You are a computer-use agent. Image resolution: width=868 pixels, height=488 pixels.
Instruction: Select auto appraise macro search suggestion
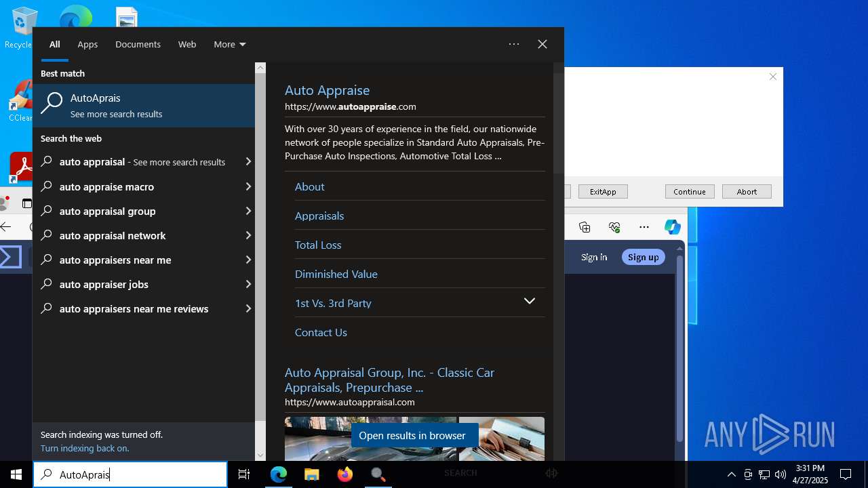[137, 186]
